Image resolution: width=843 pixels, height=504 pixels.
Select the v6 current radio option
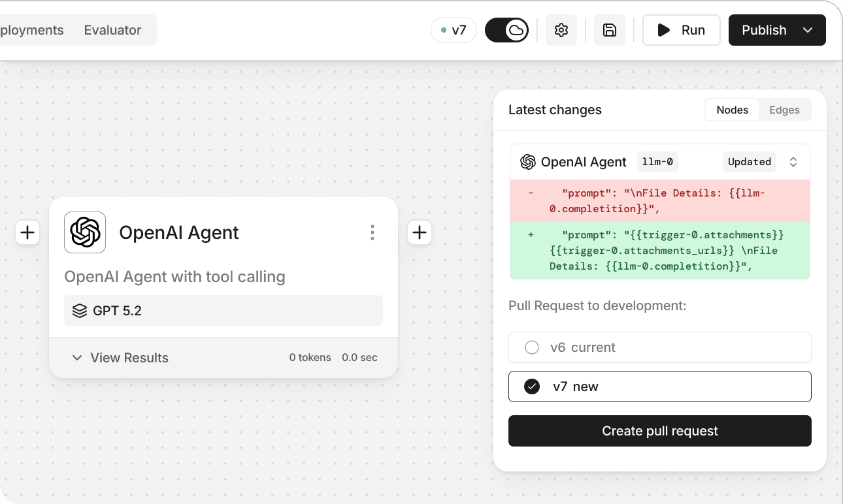(532, 347)
